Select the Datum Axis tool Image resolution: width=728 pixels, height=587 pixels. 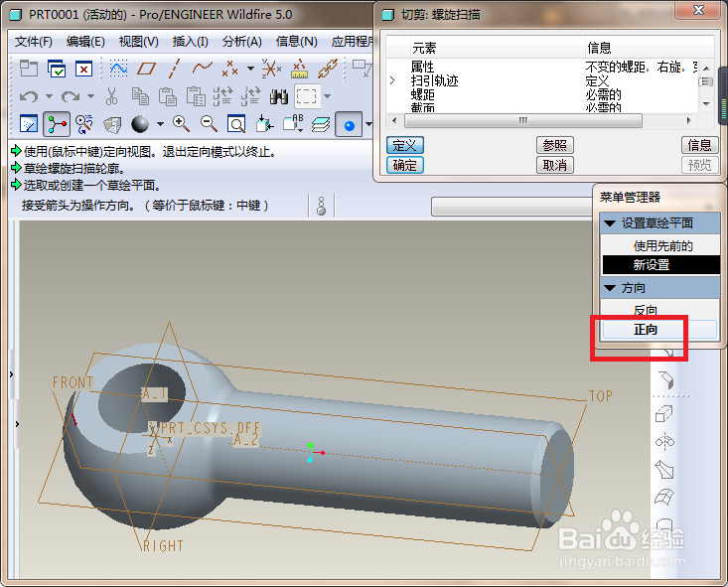174,69
